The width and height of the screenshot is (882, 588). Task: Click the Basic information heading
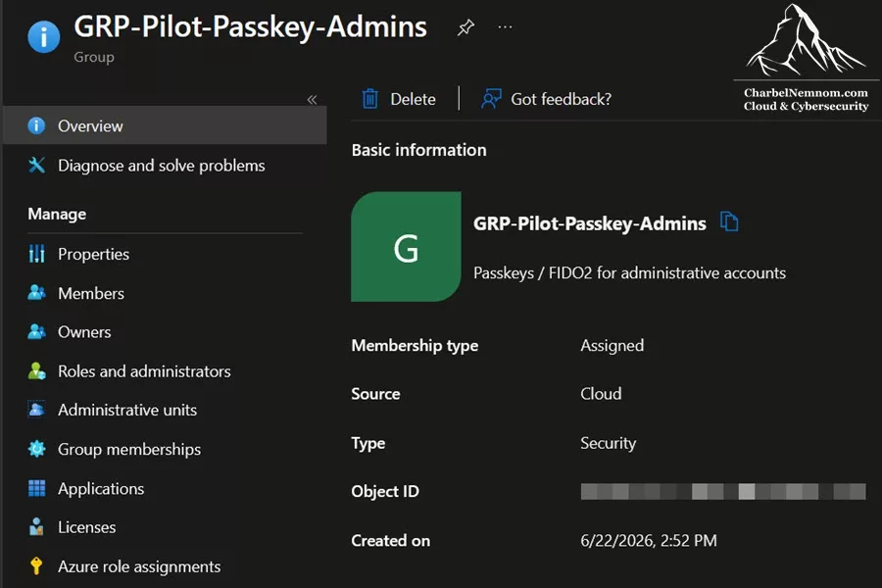(x=419, y=150)
